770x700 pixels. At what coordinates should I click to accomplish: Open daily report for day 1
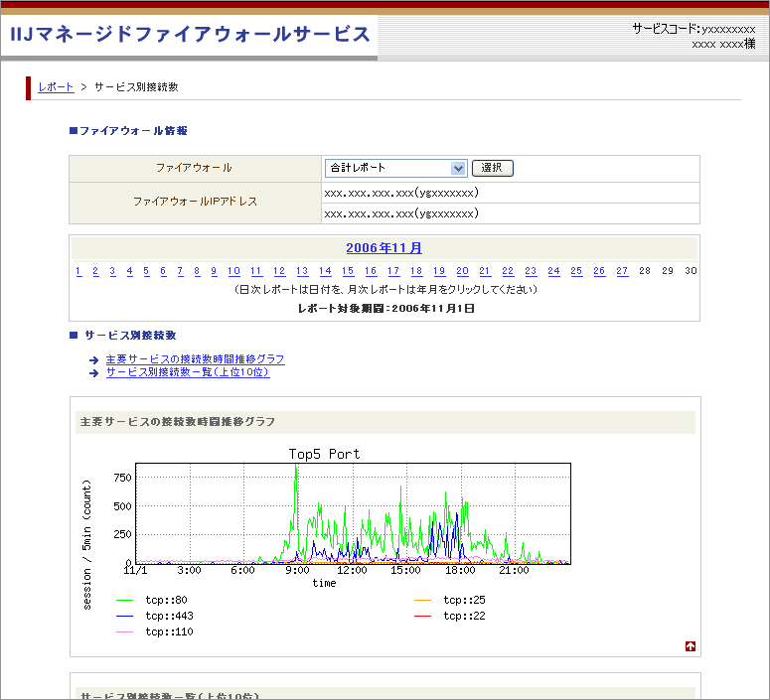(78, 271)
